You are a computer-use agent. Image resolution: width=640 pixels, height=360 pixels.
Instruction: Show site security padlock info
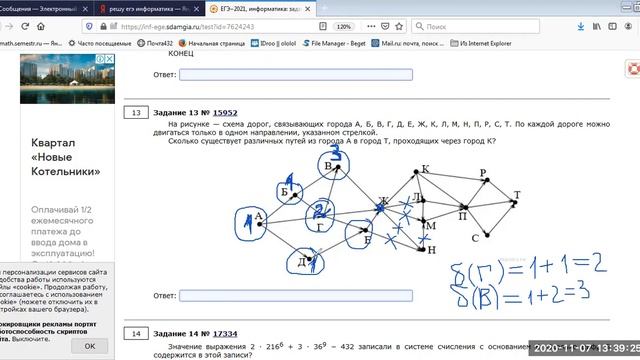point(103,27)
